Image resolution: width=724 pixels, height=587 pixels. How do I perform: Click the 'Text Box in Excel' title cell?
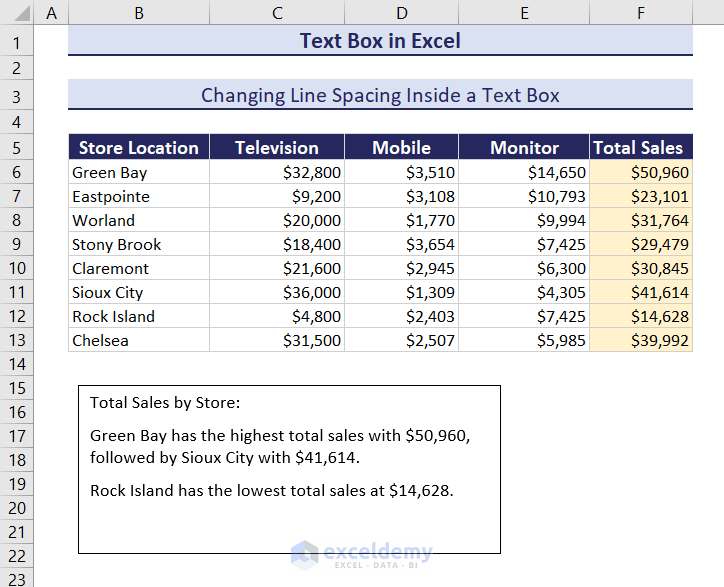[380, 41]
